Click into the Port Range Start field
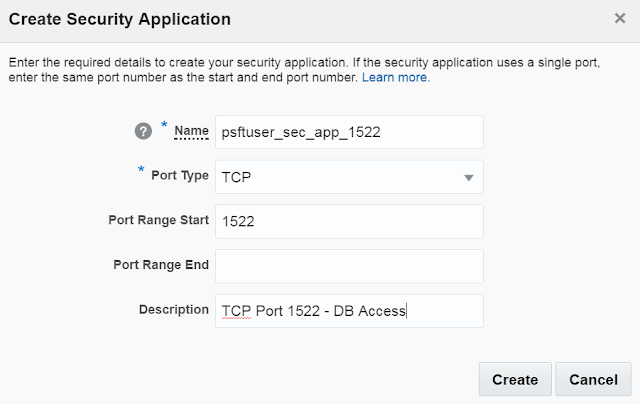Image resolution: width=640 pixels, height=404 pixels. pyautogui.click(x=348, y=221)
